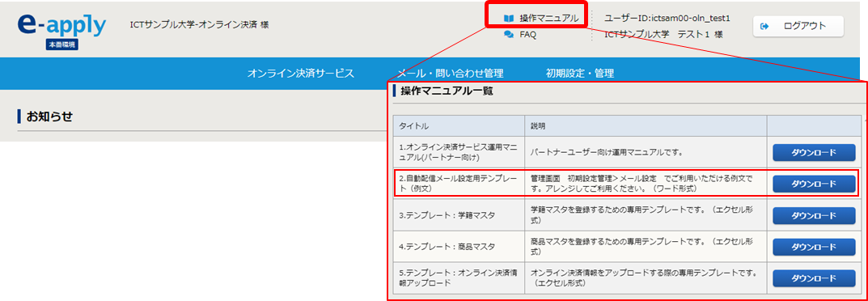Image resolution: width=868 pixels, height=301 pixels.
Task: Open the 初期設定・管理 menu
Action: (579, 73)
